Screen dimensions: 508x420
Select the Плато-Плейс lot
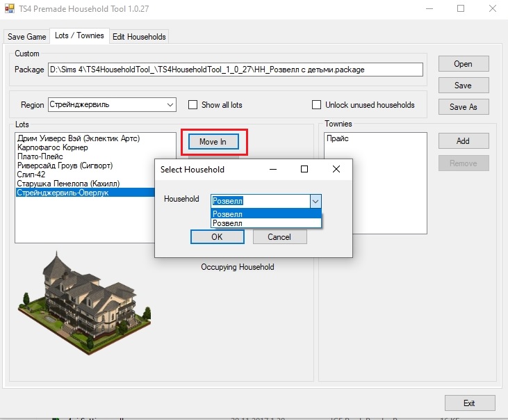(40, 156)
